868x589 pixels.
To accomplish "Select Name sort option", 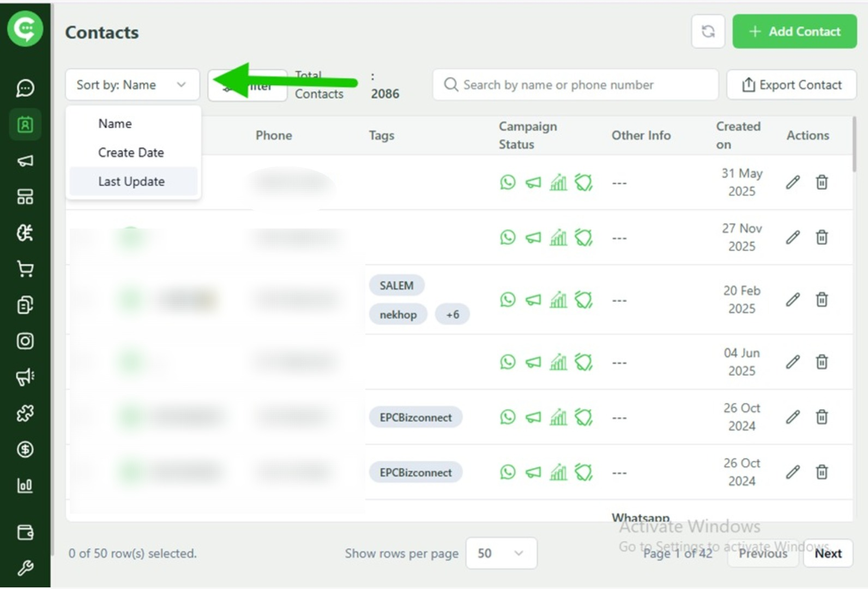I will (134, 124).
